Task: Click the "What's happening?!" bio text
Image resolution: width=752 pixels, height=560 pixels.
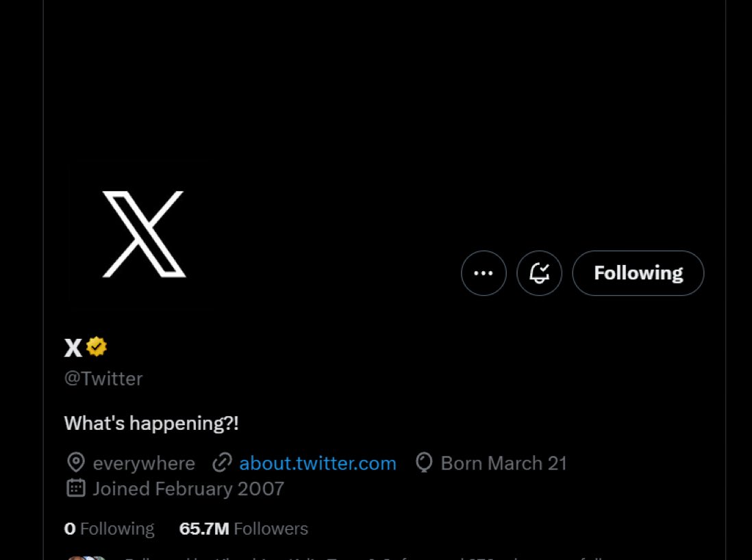Action: (x=151, y=423)
